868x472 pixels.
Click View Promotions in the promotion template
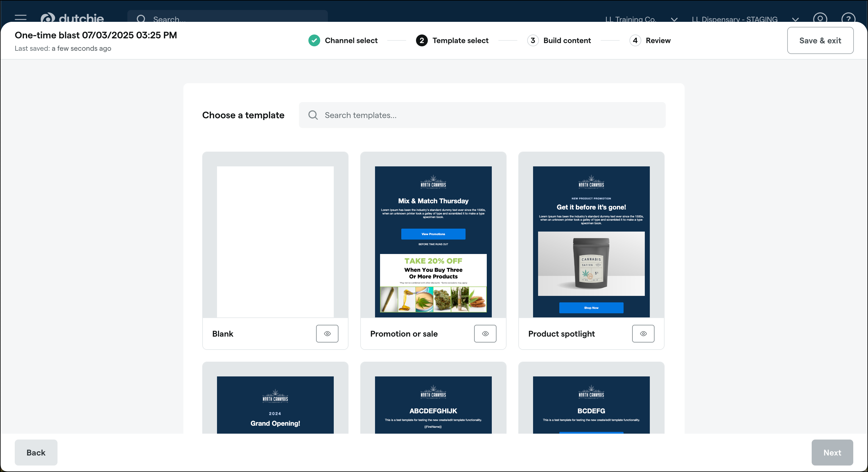click(x=433, y=234)
